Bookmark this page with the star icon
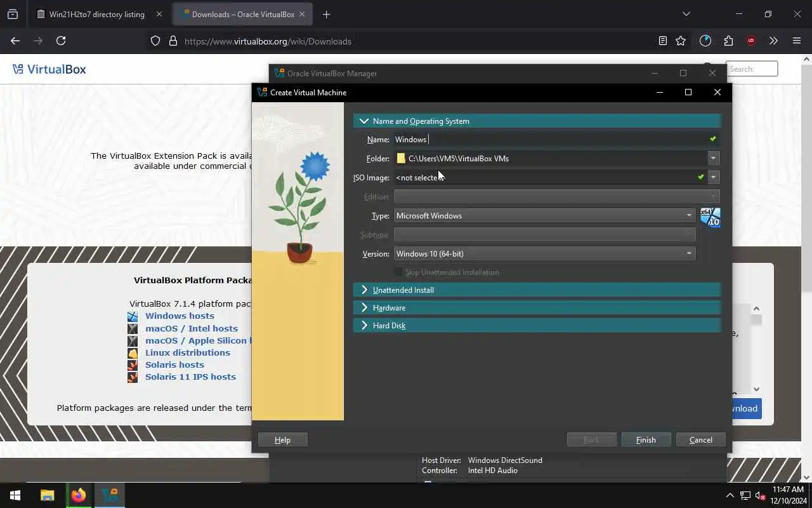 681,41
